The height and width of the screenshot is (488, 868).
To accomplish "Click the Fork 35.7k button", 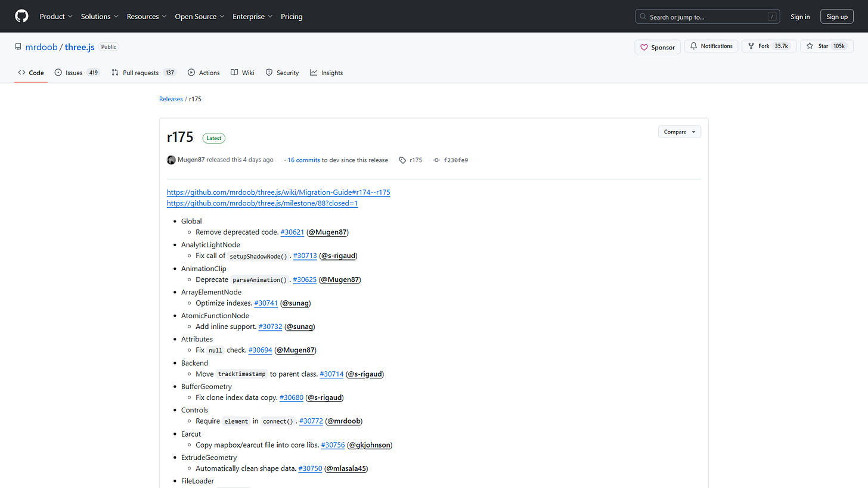I will 769,46.
